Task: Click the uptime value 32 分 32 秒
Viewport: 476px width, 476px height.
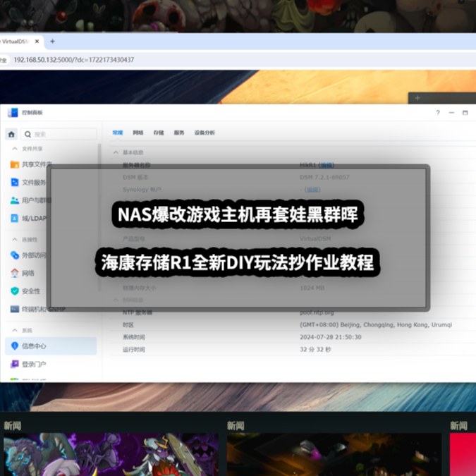Action: pyautogui.click(x=315, y=349)
